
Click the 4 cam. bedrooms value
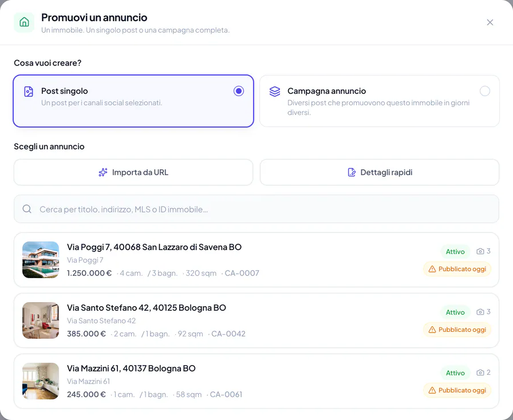coord(131,273)
